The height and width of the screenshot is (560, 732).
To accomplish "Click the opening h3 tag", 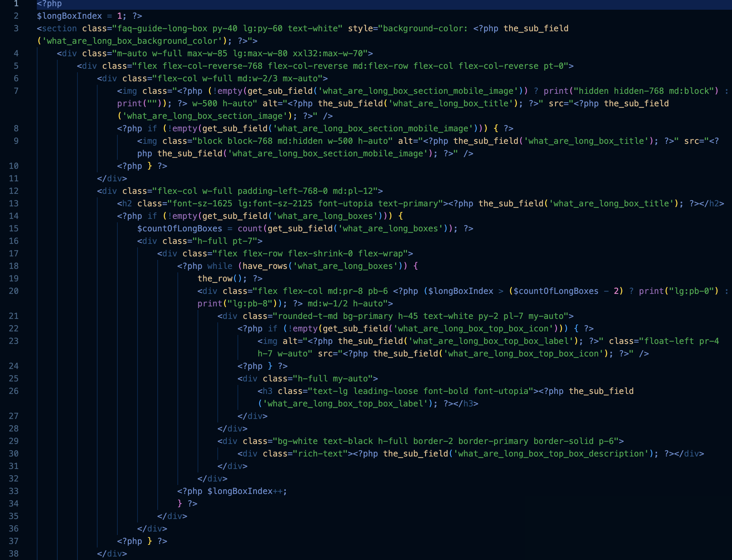I will point(265,391).
